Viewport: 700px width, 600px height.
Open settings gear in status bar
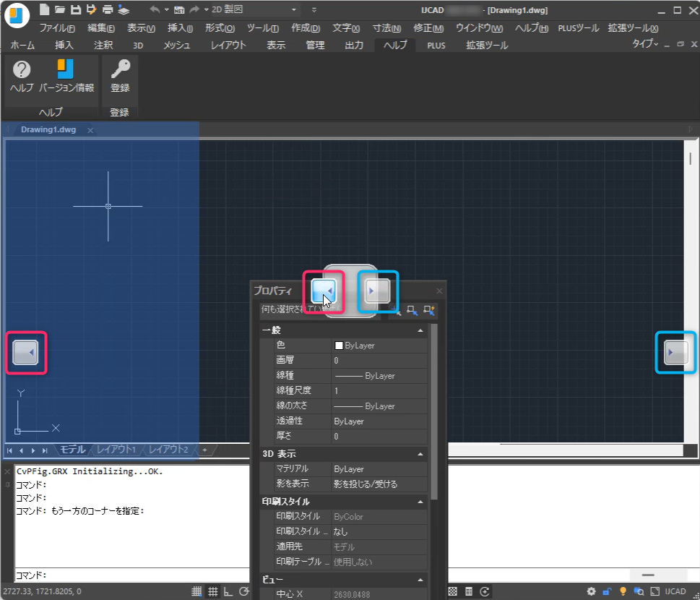click(x=591, y=591)
